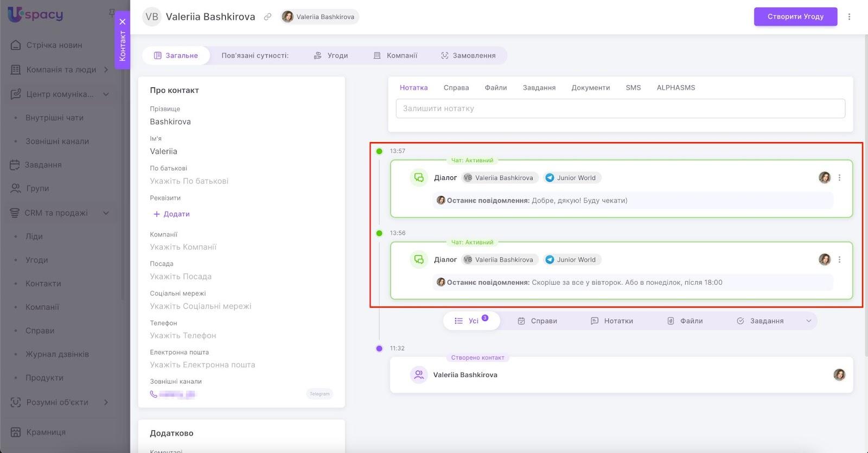
Task: Click Додати under Реквізити
Action: pyautogui.click(x=171, y=214)
